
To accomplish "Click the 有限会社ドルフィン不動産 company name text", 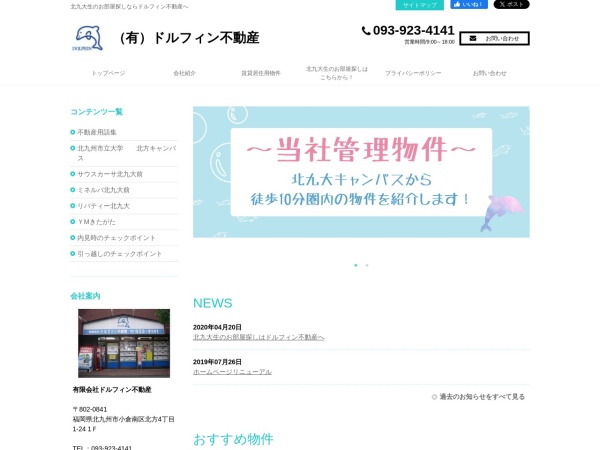I will pos(112,390).
